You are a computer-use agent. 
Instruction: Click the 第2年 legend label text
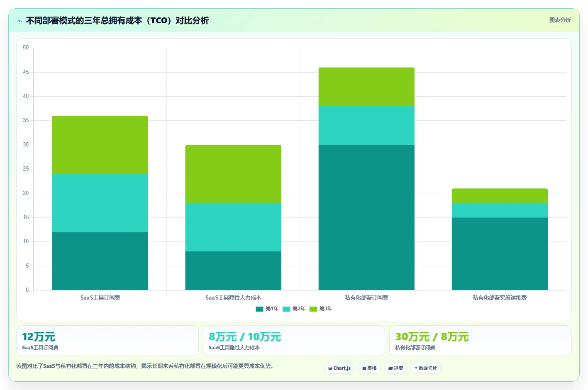point(299,309)
